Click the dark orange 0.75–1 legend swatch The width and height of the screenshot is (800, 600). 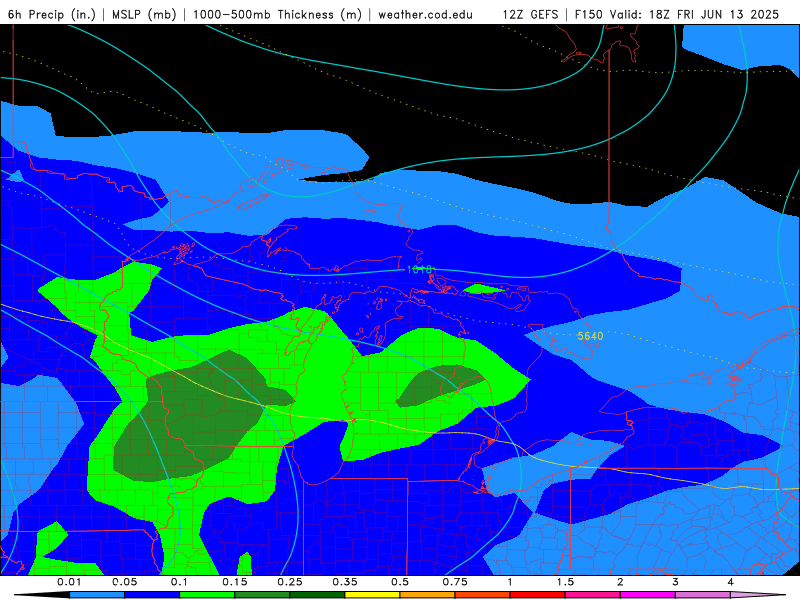pyautogui.click(x=483, y=595)
